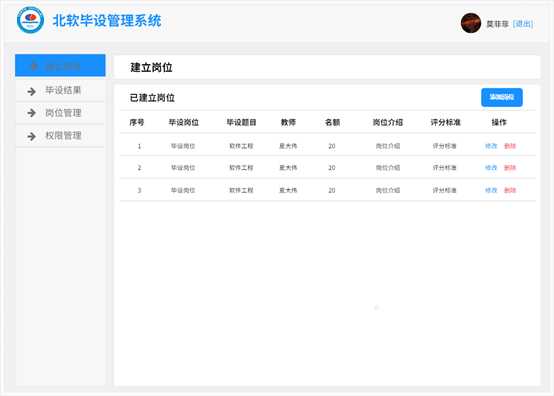This screenshot has width=554, height=396.
Task: Click the quota 20 in row 2
Action: point(332,168)
